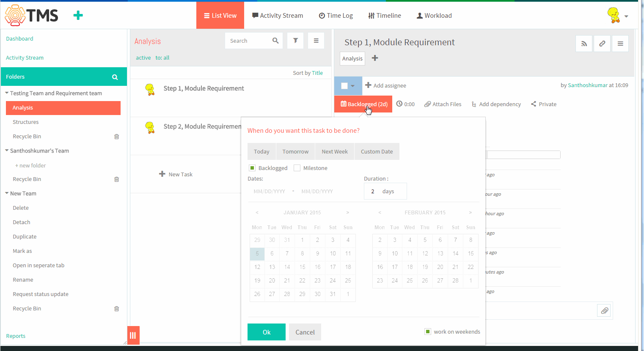644x351 pixels.
Task: Open the TMS logo home
Action: [31, 16]
